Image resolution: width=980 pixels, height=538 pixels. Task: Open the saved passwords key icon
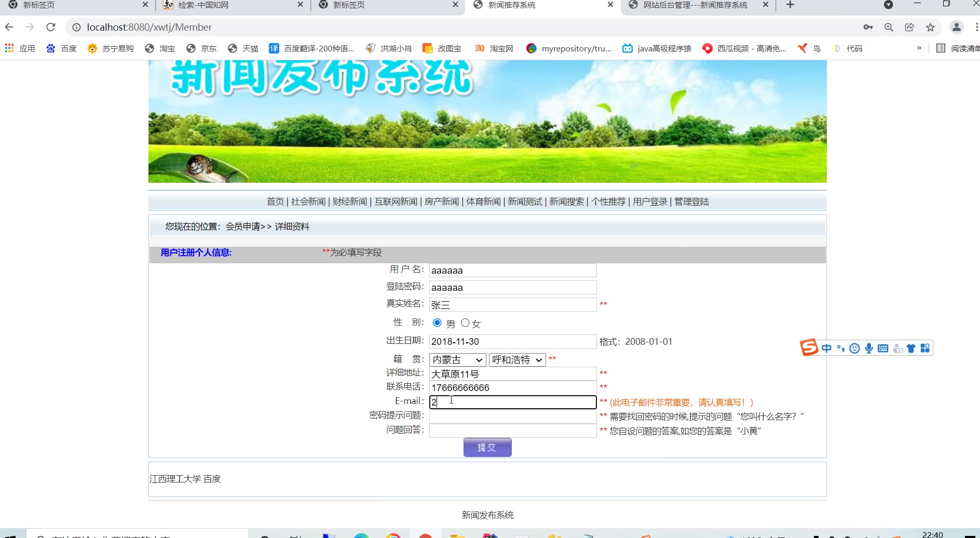pyautogui.click(x=868, y=27)
